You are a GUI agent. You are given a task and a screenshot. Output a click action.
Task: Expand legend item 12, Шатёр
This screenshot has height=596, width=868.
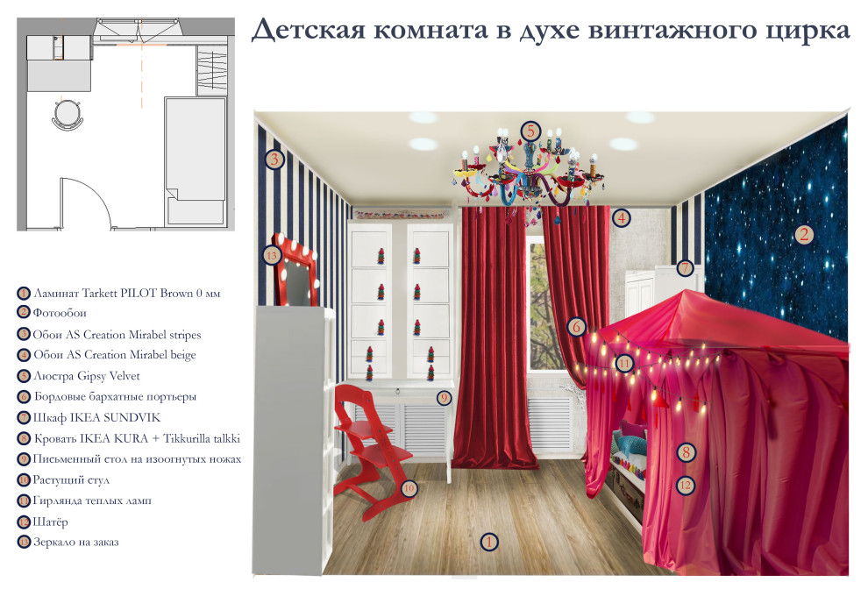48,523
